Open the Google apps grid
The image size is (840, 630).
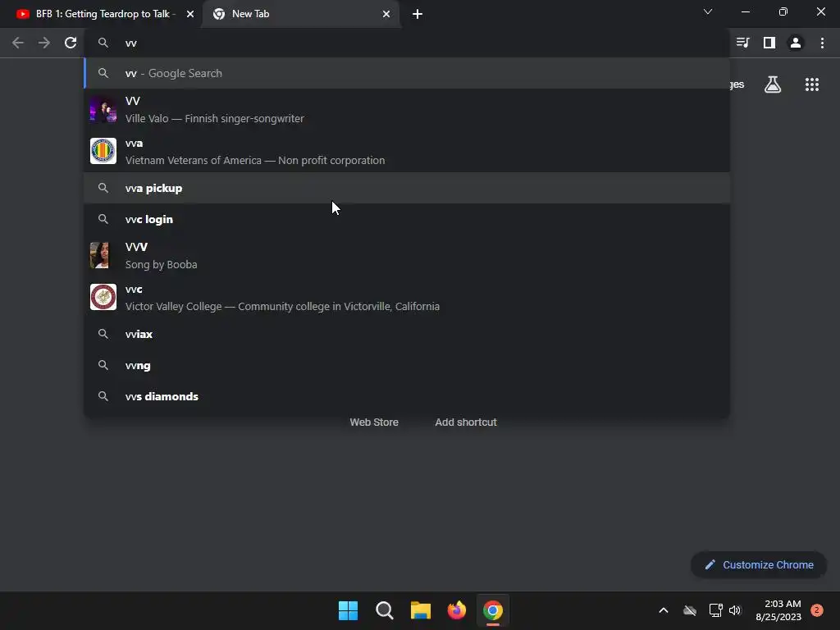(812, 84)
